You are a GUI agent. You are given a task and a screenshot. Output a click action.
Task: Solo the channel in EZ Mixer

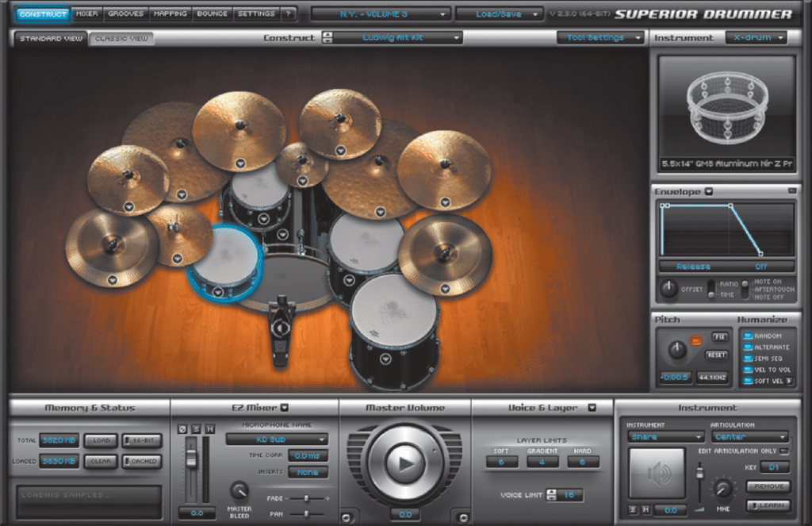[196, 429]
